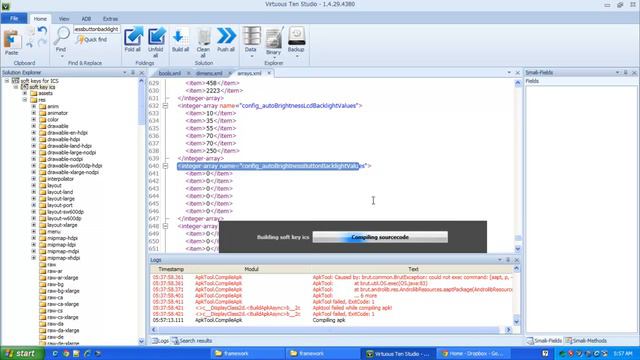The width and height of the screenshot is (640, 360).
Task: Click the blue Undo arrow icon
Action: (42, 31)
